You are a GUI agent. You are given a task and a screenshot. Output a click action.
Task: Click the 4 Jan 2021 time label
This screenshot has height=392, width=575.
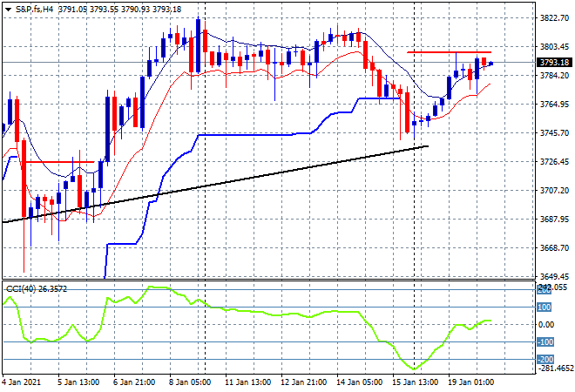[x=22, y=382]
